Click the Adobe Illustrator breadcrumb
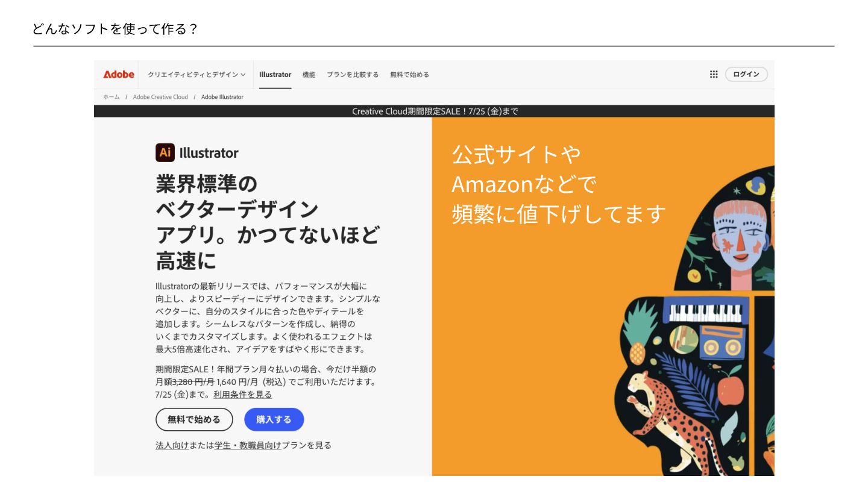 tap(222, 97)
